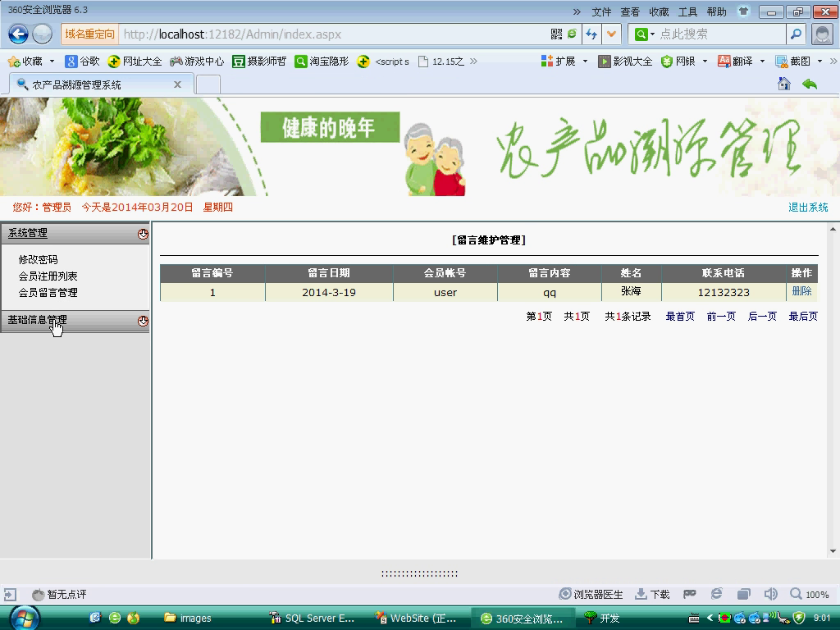
Task: Click the home page icon on the tab bar
Action: point(783,84)
